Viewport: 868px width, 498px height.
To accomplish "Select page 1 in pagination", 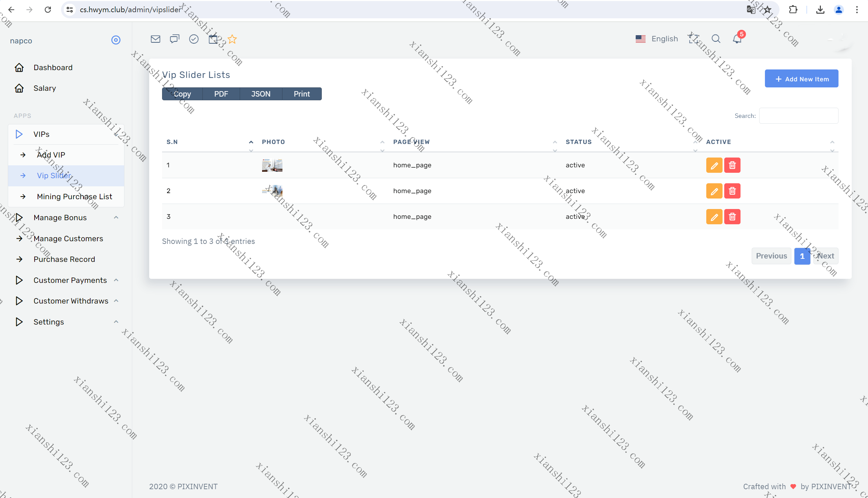I will [802, 256].
